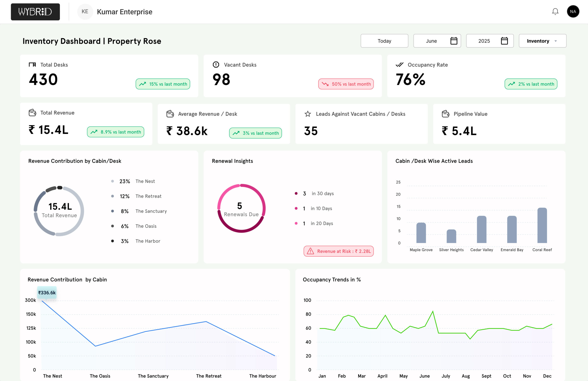Expand the Inventory dropdown
This screenshot has height=381, width=588.
click(x=542, y=41)
